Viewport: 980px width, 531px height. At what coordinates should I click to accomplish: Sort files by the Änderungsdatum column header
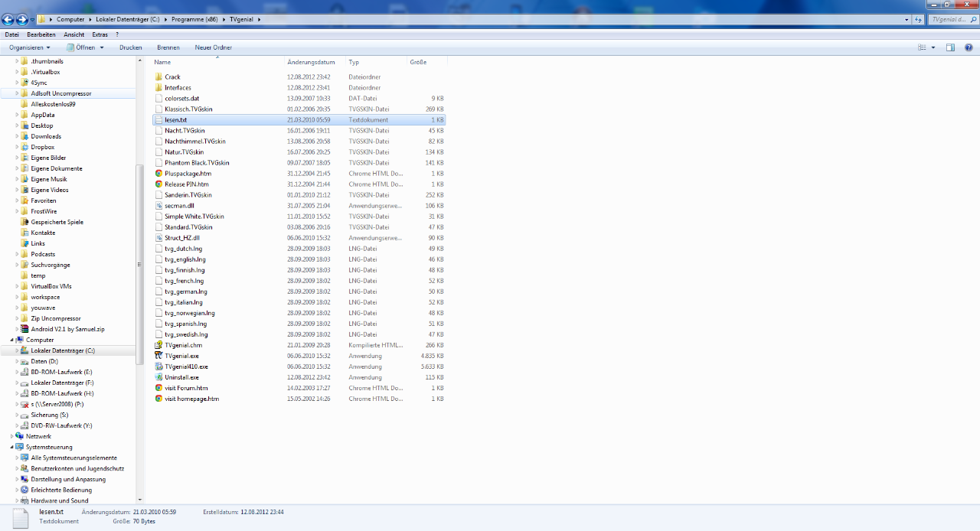coord(311,62)
